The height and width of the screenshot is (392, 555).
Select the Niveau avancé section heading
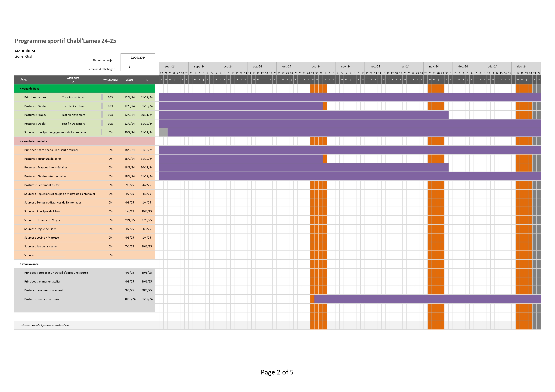point(29,264)
